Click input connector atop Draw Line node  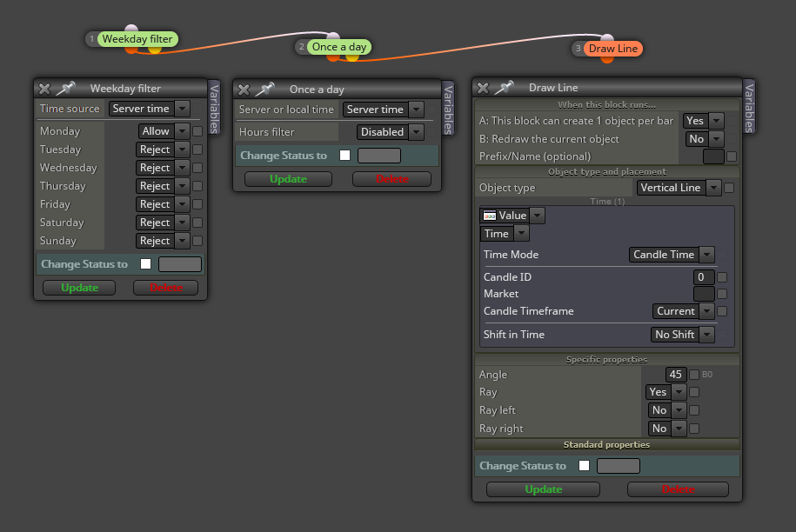click(x=607, y=37)
